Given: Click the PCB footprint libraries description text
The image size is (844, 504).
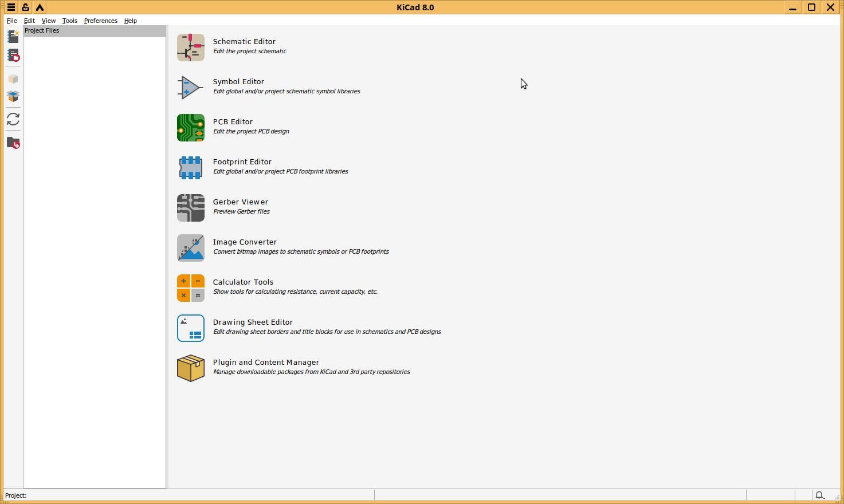Looking at the screenshot, I should pyautogui.click(x=281, y=171).
